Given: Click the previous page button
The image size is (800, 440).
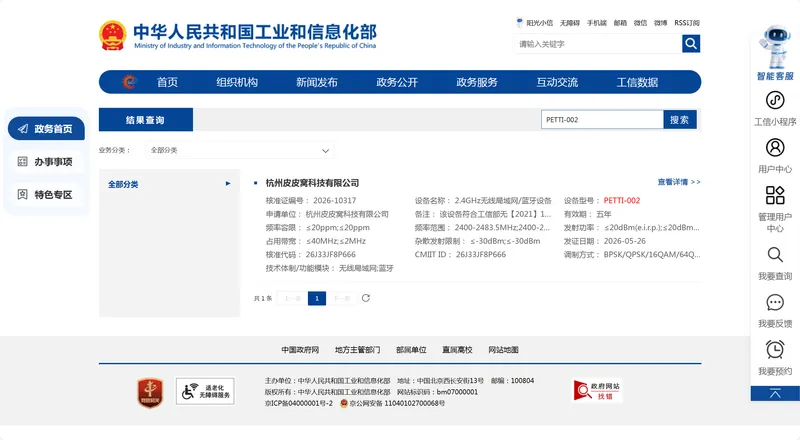Looking at the screenshot, I should [292, 298].
